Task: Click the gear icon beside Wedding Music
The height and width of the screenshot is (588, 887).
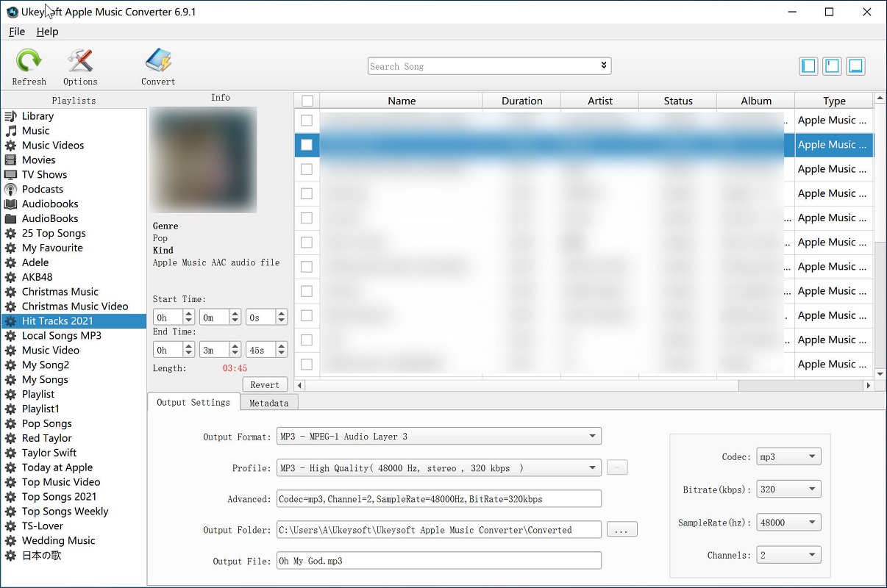Action: coord(10,541)
